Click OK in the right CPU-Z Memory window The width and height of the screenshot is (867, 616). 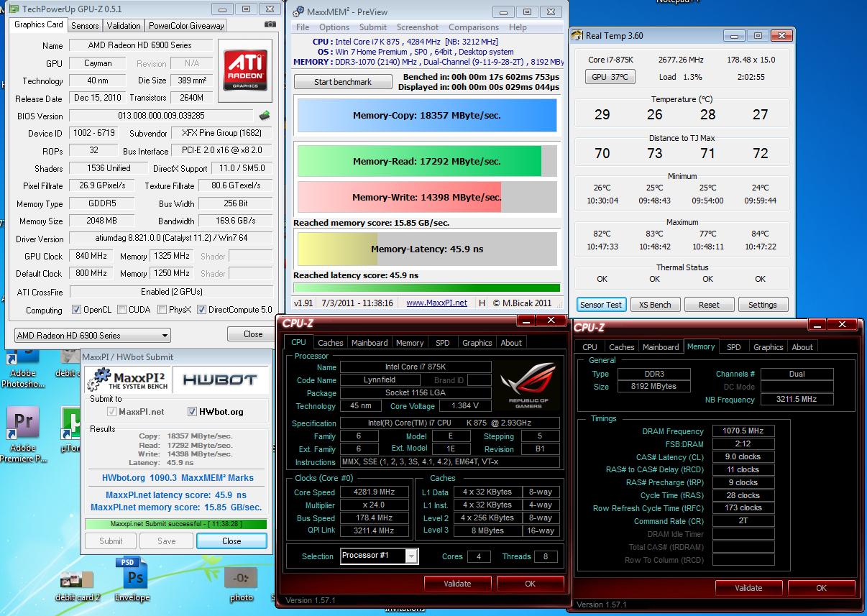point(820,588)
